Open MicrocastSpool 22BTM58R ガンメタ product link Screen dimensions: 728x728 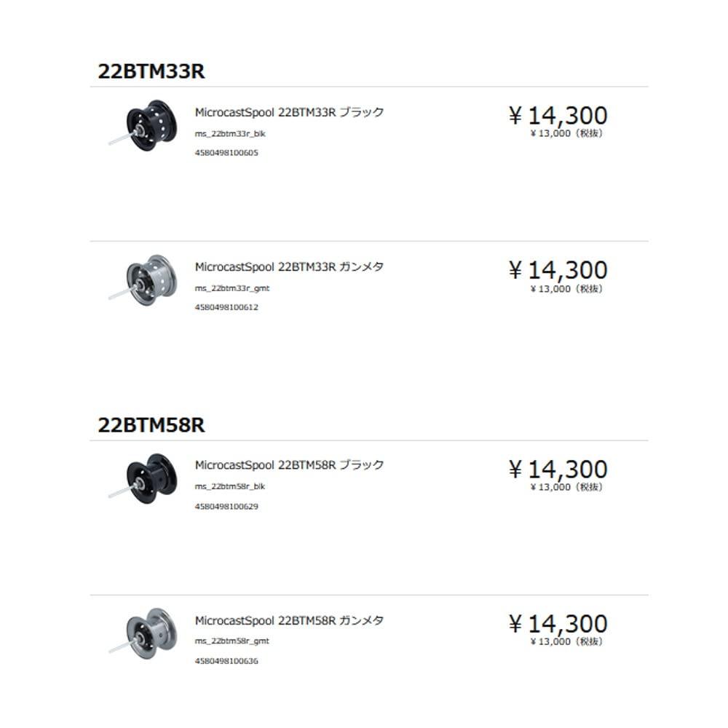pos(289,621)
